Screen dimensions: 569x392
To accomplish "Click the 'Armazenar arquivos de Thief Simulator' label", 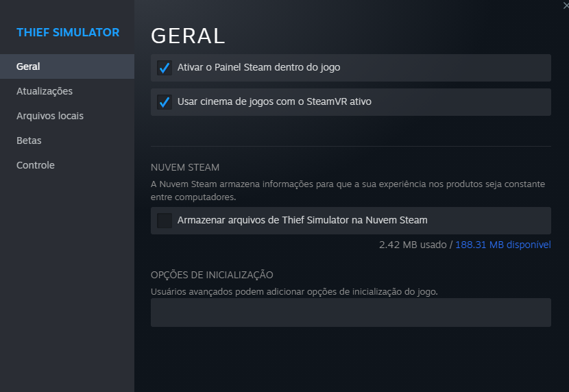I will 302,221.
